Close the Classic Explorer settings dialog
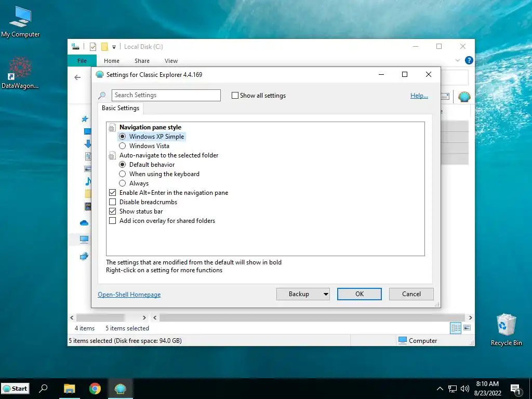Screen dimensions: 532x399 [429, 74]
